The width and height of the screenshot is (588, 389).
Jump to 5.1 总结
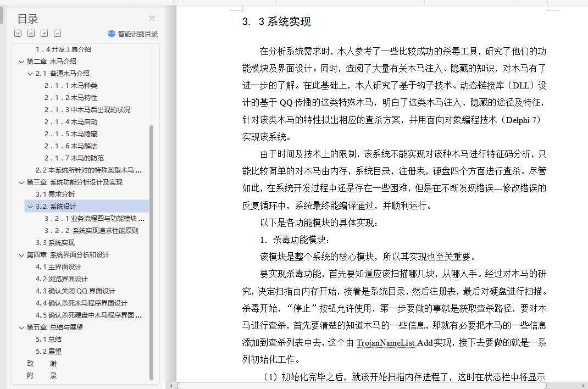[49, 339]
